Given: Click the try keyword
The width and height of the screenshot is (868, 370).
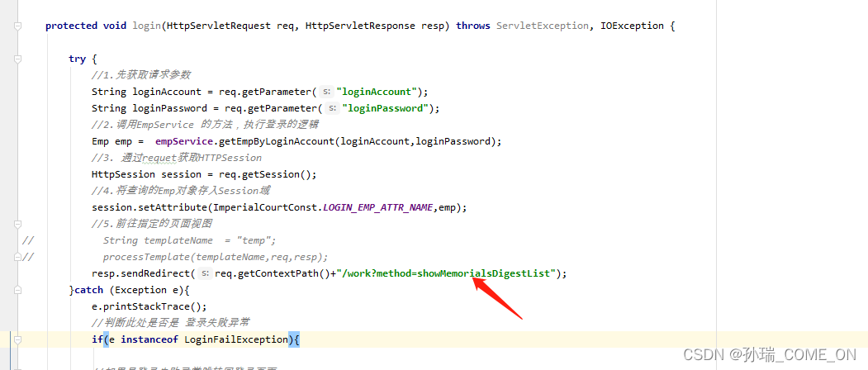Looking at the screenshot, I should tap(77, 59).
